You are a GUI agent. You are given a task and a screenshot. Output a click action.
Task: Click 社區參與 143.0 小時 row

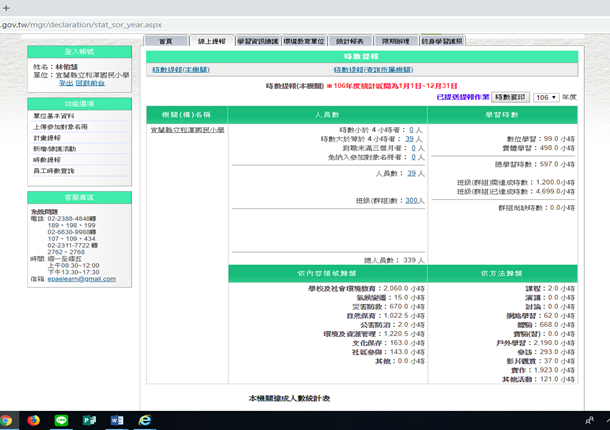point(388,352)
